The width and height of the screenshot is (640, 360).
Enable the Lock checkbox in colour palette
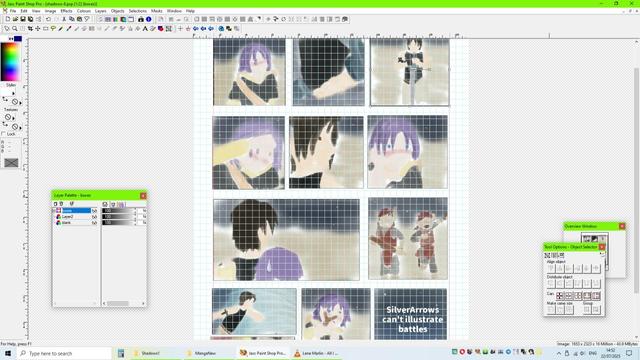(3, 134)
